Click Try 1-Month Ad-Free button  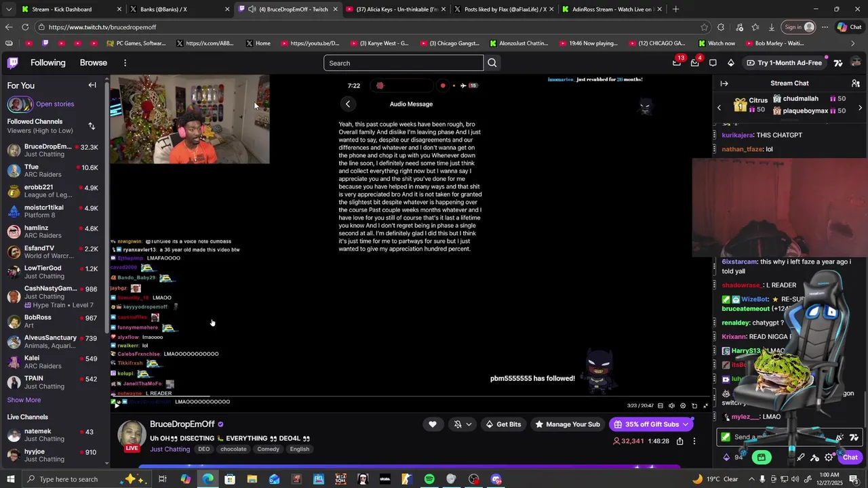[784, 62]
